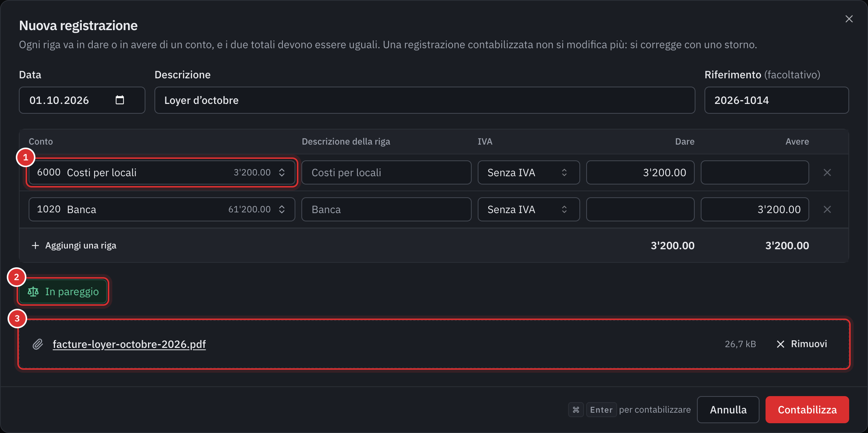
Task: Click the balance scale icon
Action: coord(33,291)
